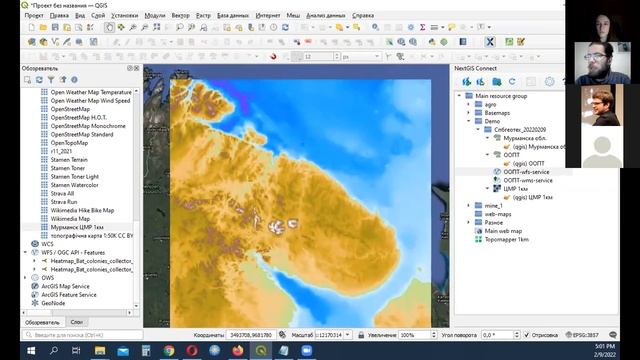Save the project with the floppy icon
The width and height of the screenshot is (640, 360).
55,27
